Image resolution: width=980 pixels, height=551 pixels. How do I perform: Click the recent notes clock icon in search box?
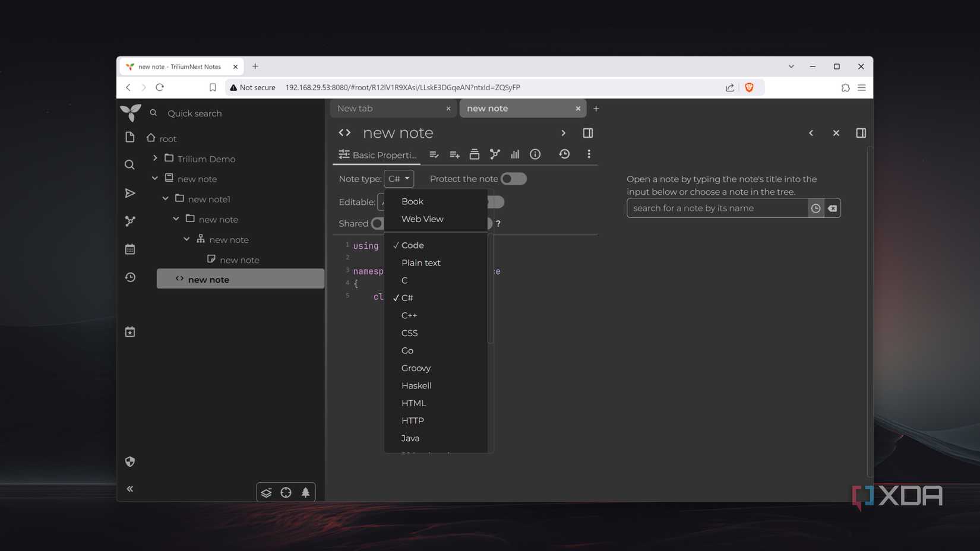tap(815, 208)
